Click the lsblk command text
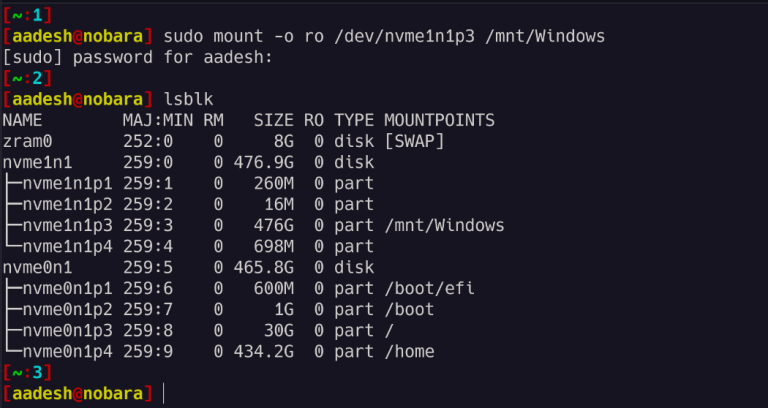The width and height of the screenshot is (768, 408). tap(188, 99)
